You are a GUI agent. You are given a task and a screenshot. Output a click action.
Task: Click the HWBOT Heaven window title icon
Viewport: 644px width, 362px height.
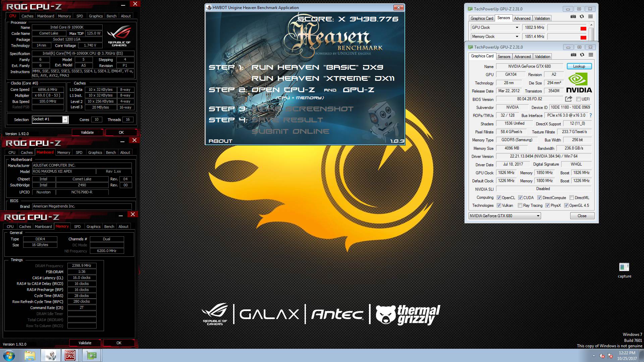tap(209, 8)
